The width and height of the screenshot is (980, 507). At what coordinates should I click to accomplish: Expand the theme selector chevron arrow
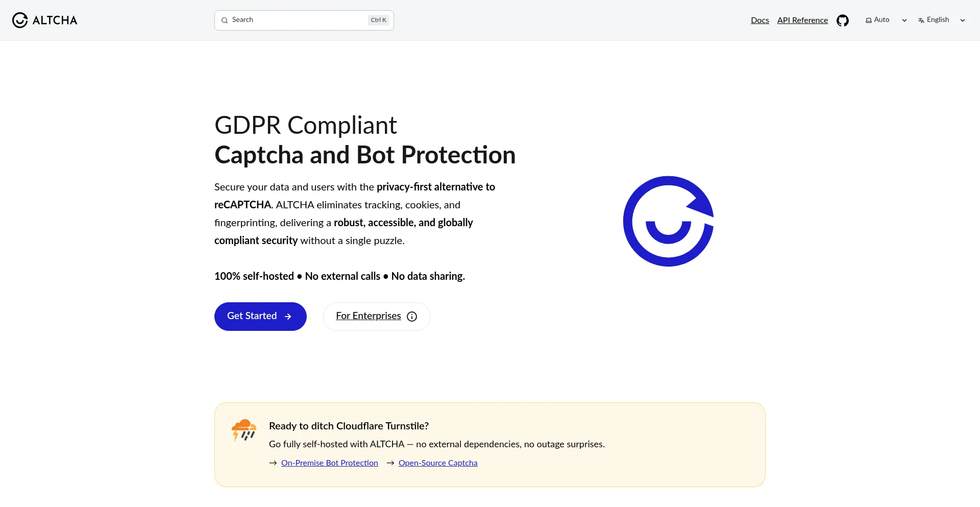coord(904,20)
